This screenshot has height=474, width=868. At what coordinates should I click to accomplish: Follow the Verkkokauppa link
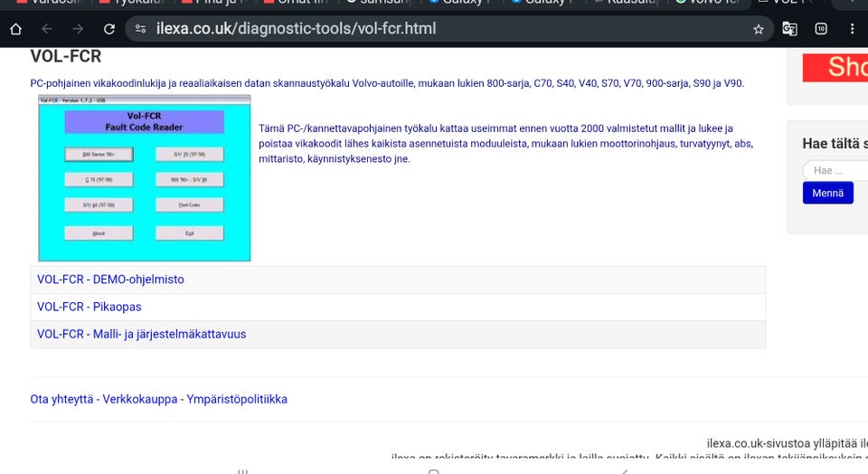click(140, 399)
